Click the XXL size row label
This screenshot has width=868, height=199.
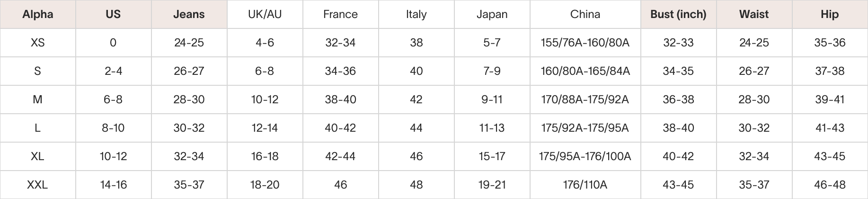tap(38, 185)
